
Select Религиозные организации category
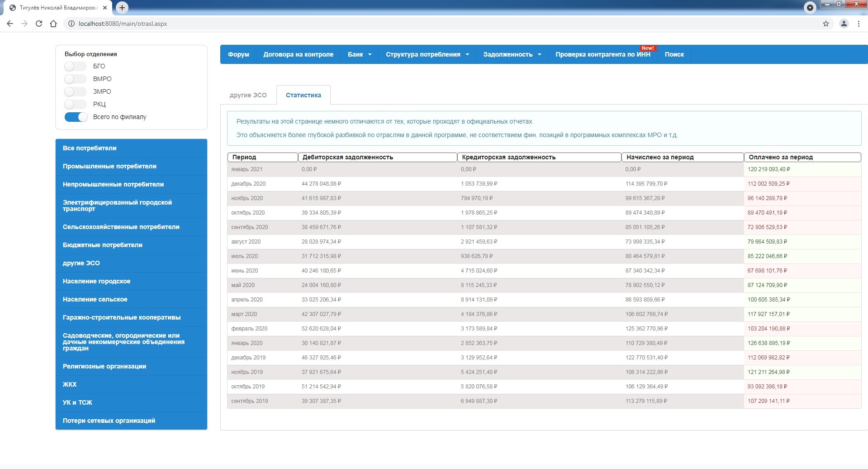[131, 366]
